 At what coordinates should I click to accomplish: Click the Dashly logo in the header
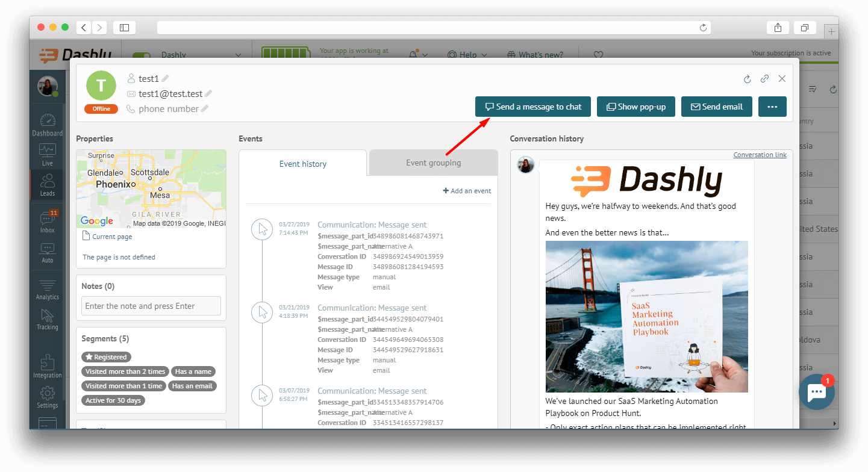tap(75, 55)
